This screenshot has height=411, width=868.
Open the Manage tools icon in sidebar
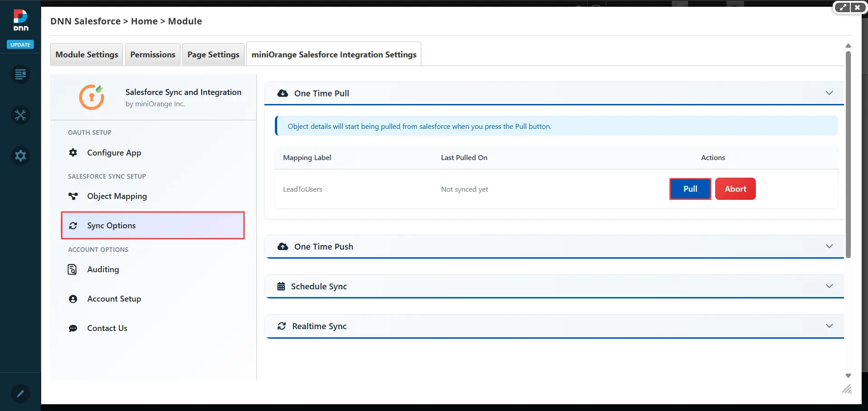click(20, 115)
